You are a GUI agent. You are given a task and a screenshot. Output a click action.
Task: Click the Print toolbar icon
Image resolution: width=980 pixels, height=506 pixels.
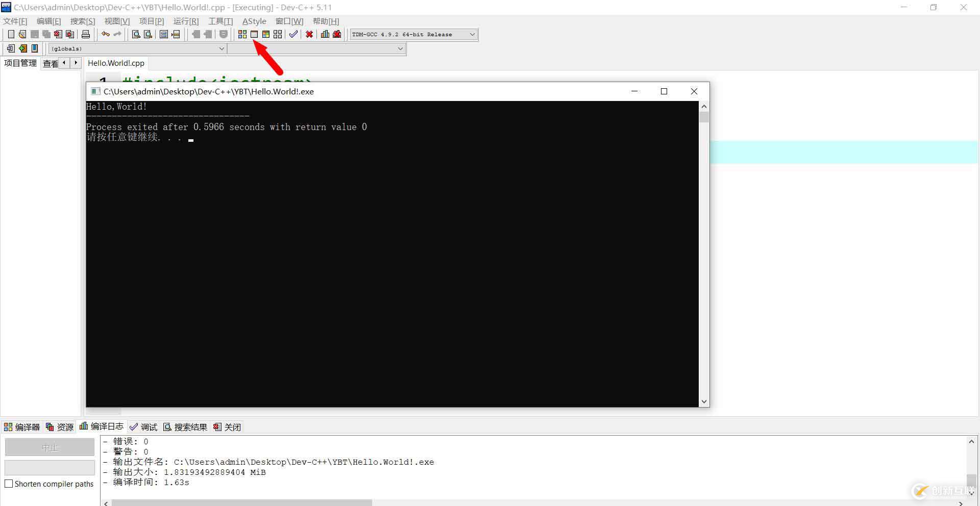click(x=86, y=34)
